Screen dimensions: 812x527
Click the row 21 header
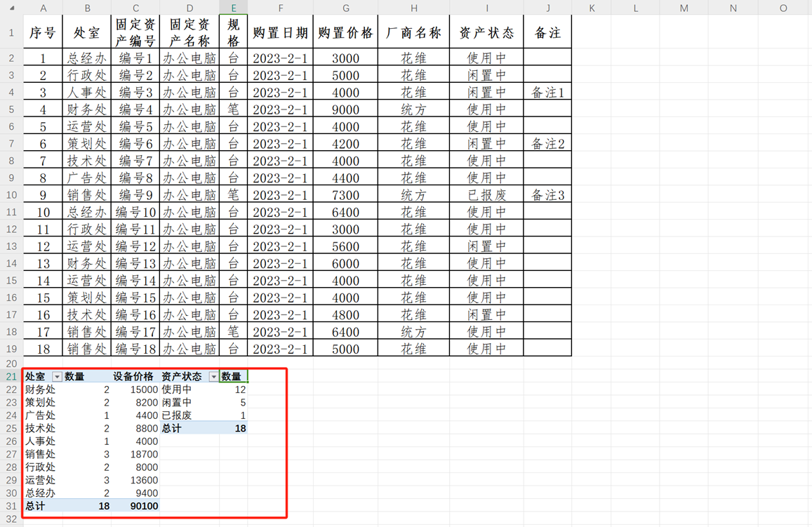pos(11,377)
